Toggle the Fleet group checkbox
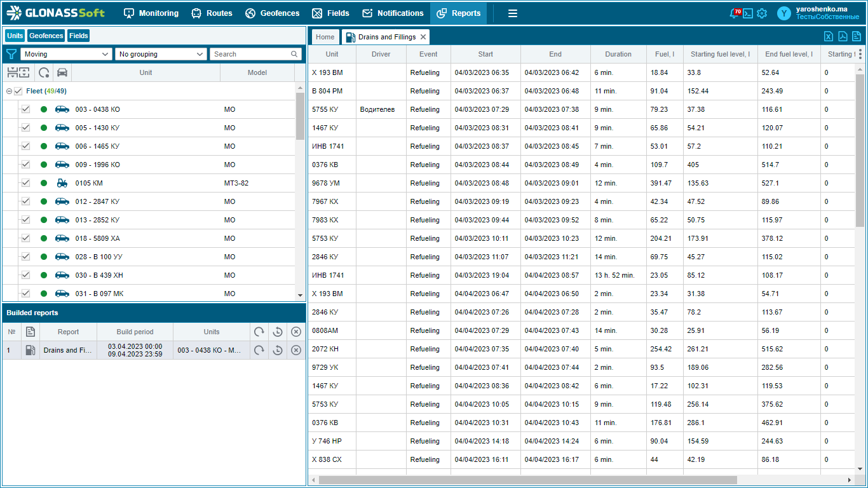This screenshot has height=488, width=868. pos(18,91)
